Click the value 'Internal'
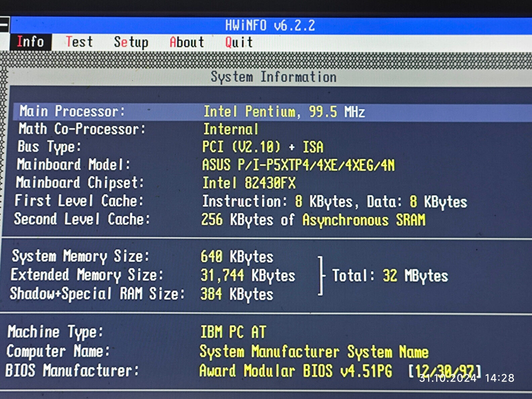This screenshot has height=399, width=532. 231,129
